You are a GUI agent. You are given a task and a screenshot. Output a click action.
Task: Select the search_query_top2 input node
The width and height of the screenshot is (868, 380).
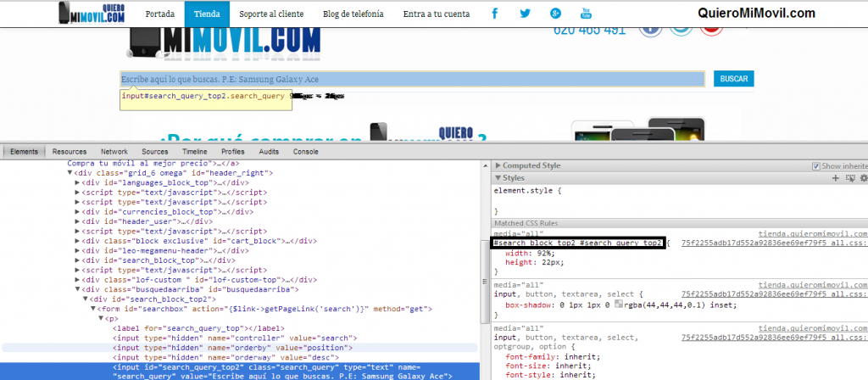[241, 372]
